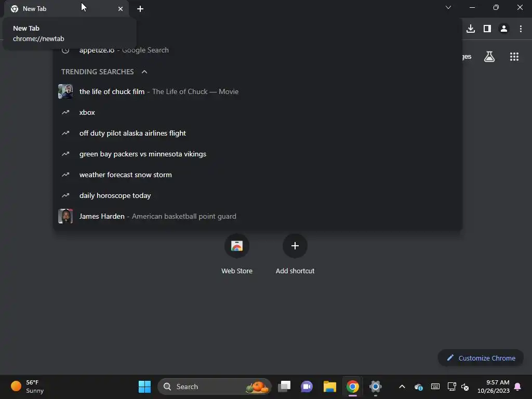Click James Harden's photo thumbnail
Image resolution: width=532 pixels, height=399 pixels.
[x=65, y=216]
